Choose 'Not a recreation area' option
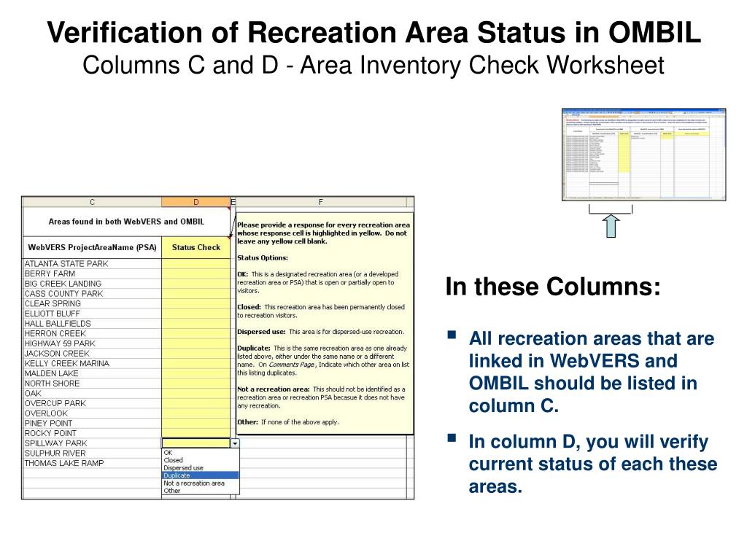 click(201, 483)
